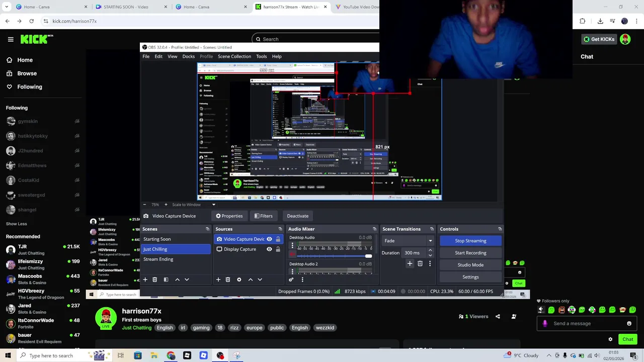Screen dimensions: 644x362
Task: Zoom out the OBS preview
Action: point(145,205)
